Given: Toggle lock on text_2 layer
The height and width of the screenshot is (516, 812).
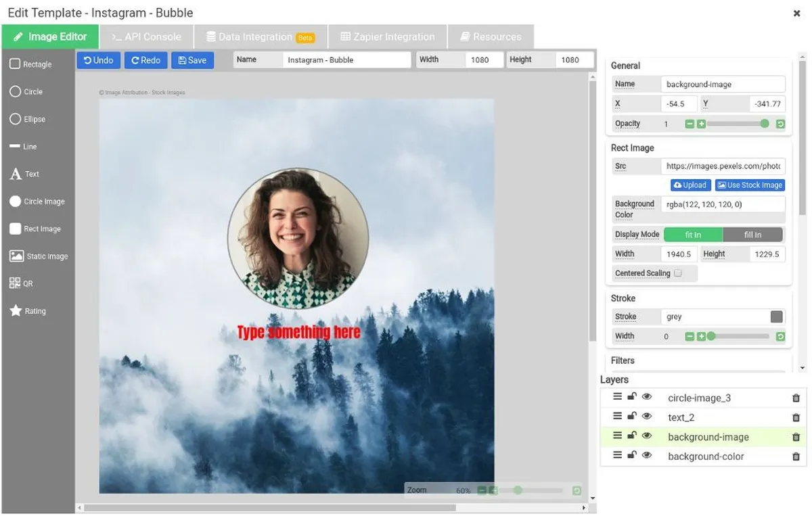Looking at the screenshot, I should pyautogui.click(x=632, y=417).
